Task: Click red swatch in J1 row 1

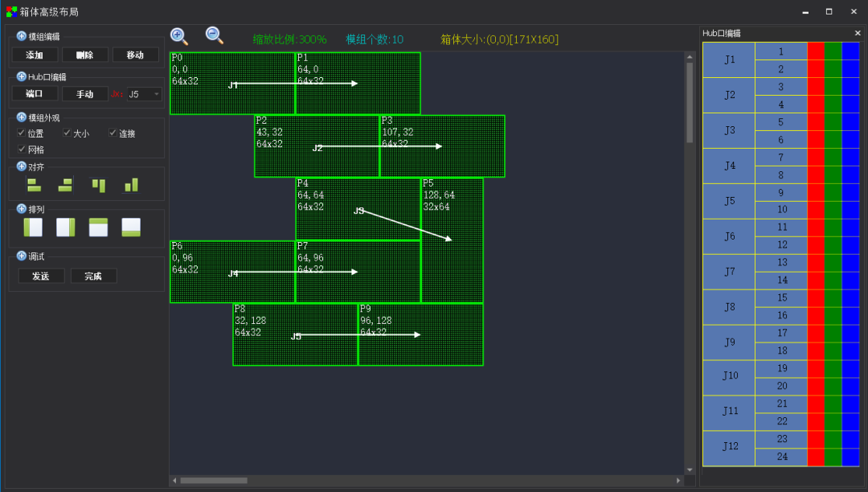Action: coord(815,51)
